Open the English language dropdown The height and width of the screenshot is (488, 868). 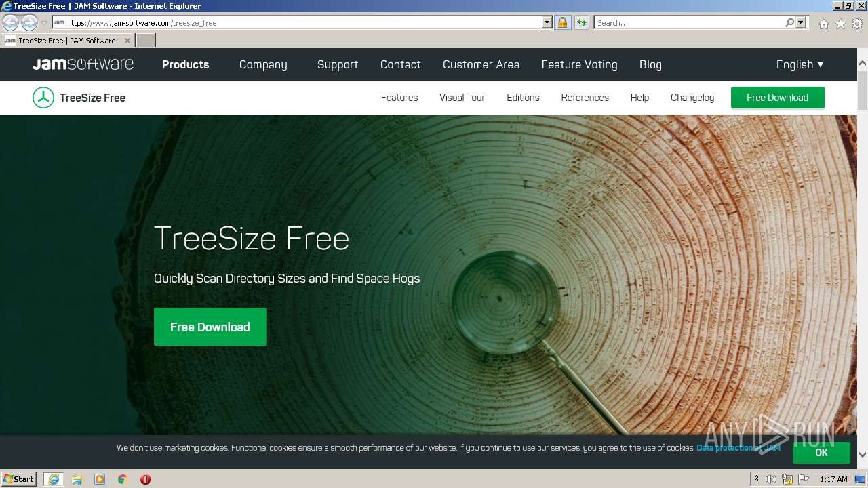pos(800,64)
